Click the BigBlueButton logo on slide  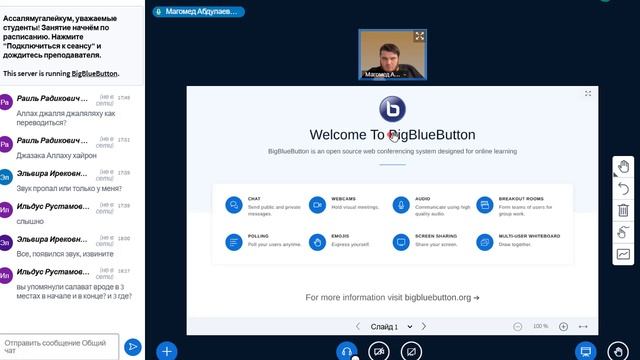tap(392, 109)
